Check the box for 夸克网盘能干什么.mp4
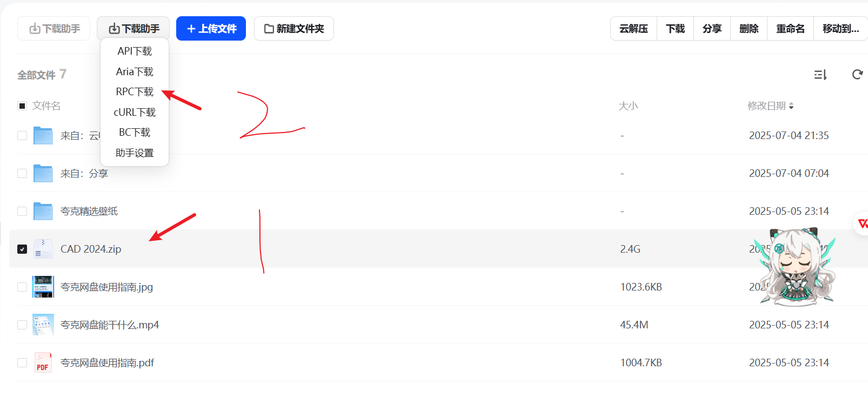This screenshot has width=868, height=409. pos(22,325)
